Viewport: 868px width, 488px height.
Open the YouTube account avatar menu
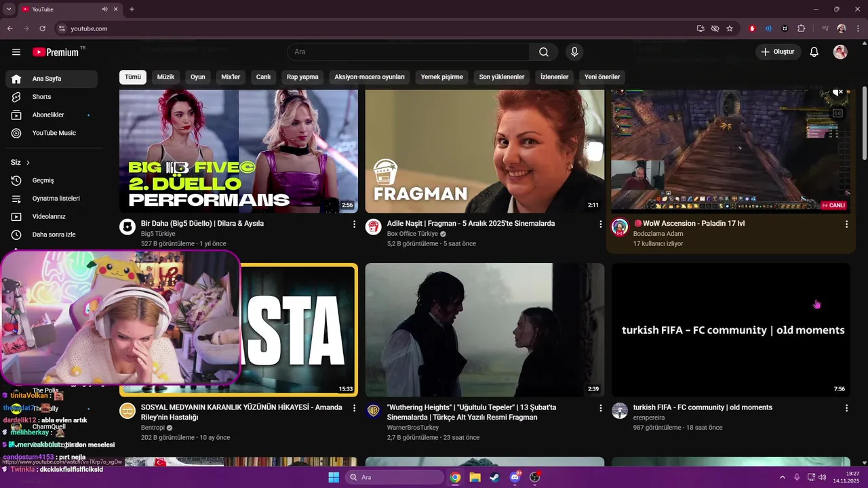[840, 52]
